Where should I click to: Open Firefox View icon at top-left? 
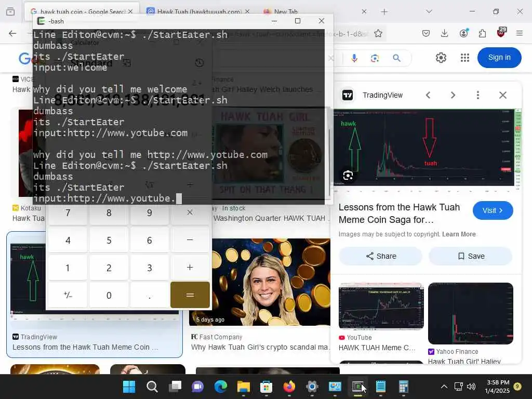[10, 11]
